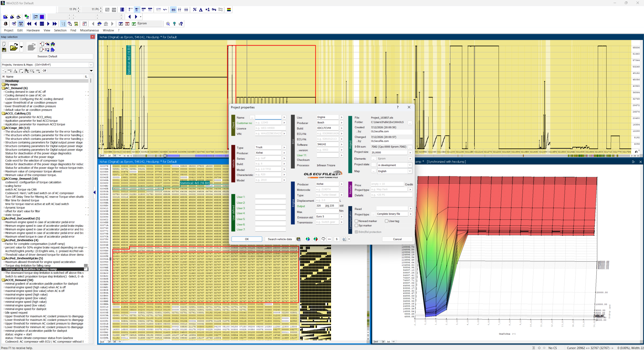Tick the Spi marker checkbox

click(x=356, y=226)
